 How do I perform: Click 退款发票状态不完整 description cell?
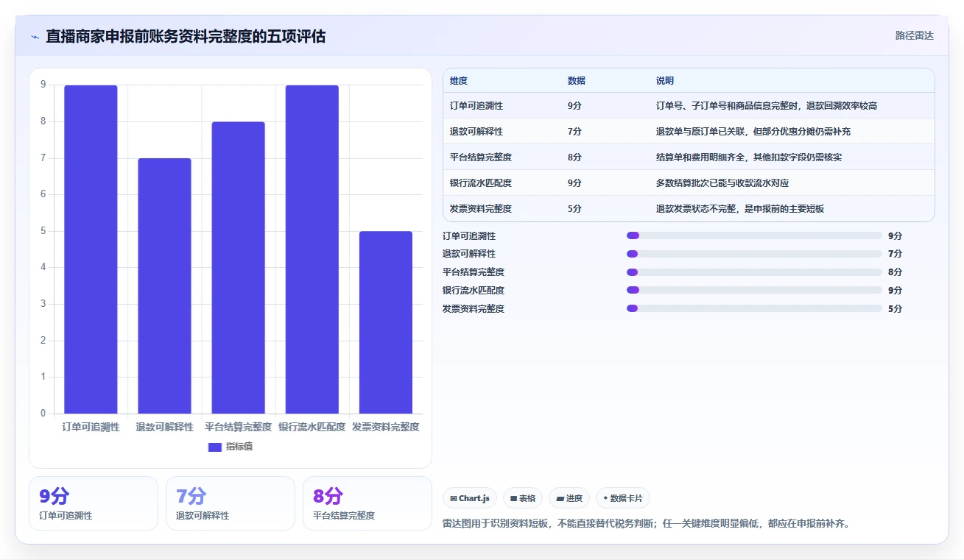(x=740, y=209)
